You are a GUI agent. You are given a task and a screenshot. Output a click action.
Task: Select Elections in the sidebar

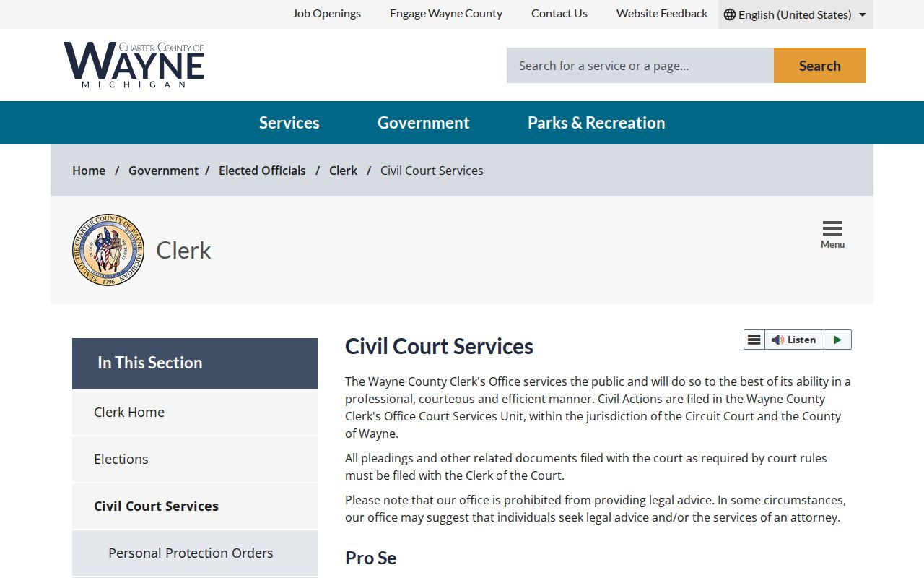pyautogui.click(x=195, y=459)
